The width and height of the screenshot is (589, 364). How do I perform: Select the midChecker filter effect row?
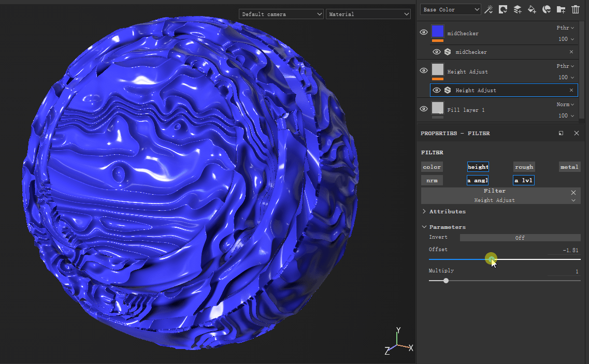click(504, 52)
